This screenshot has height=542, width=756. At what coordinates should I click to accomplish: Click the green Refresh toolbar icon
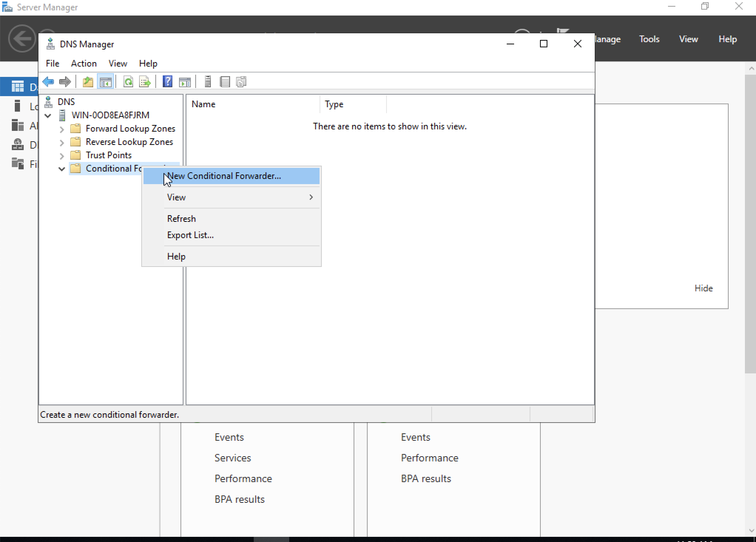point(128,82)
